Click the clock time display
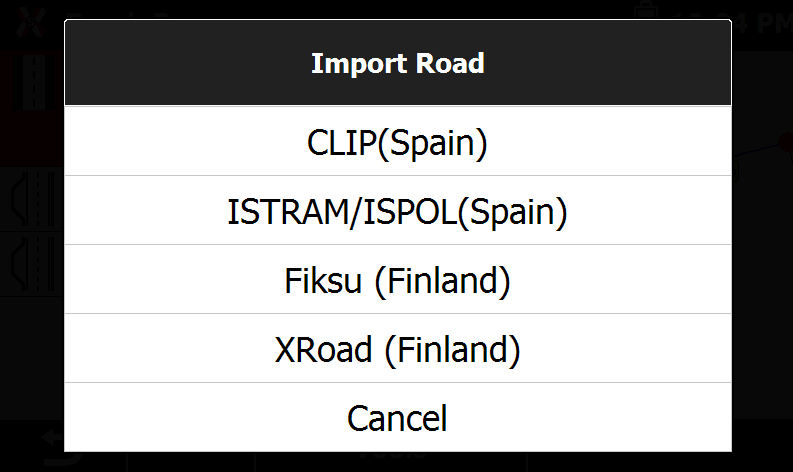Image resolution: width=793 pixels, height=472 pixels. 761,23
